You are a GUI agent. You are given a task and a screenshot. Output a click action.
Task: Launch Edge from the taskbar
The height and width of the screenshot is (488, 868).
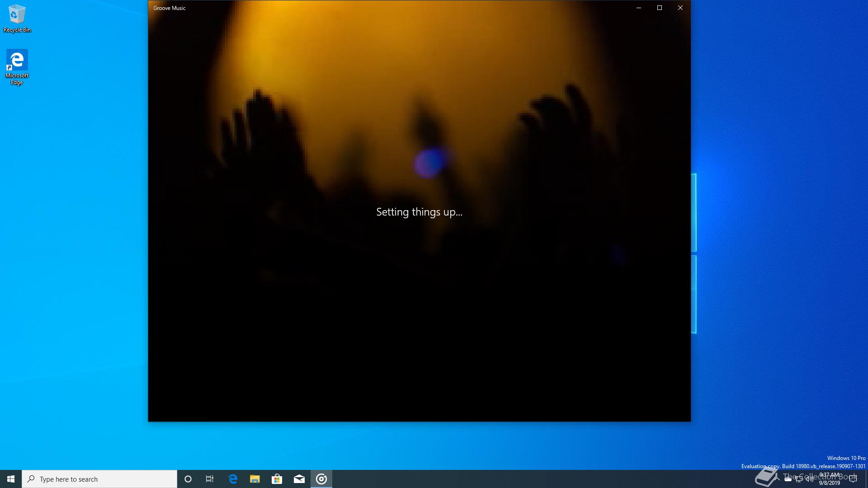233,479
